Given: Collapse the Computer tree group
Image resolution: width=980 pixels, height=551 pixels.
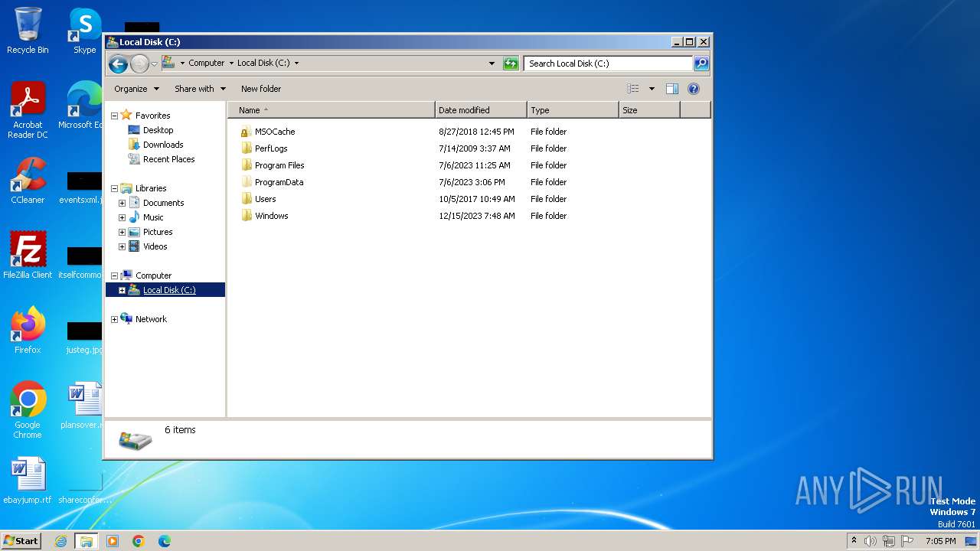Looking at the screenshot, I should [x=115, y=275].
